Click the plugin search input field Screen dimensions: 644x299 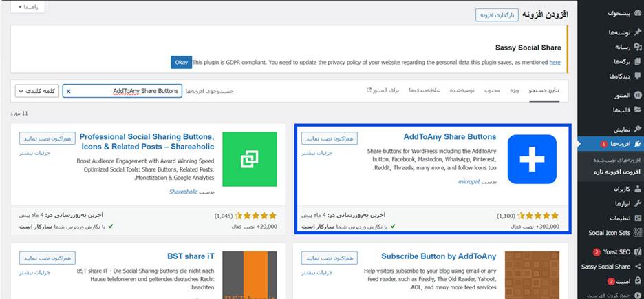click(x=122, y=92)
